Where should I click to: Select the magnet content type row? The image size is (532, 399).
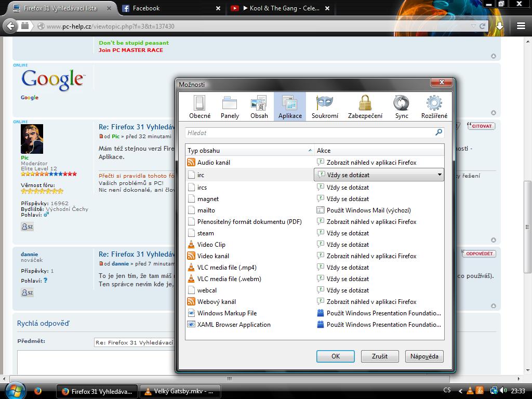point(314,199)
